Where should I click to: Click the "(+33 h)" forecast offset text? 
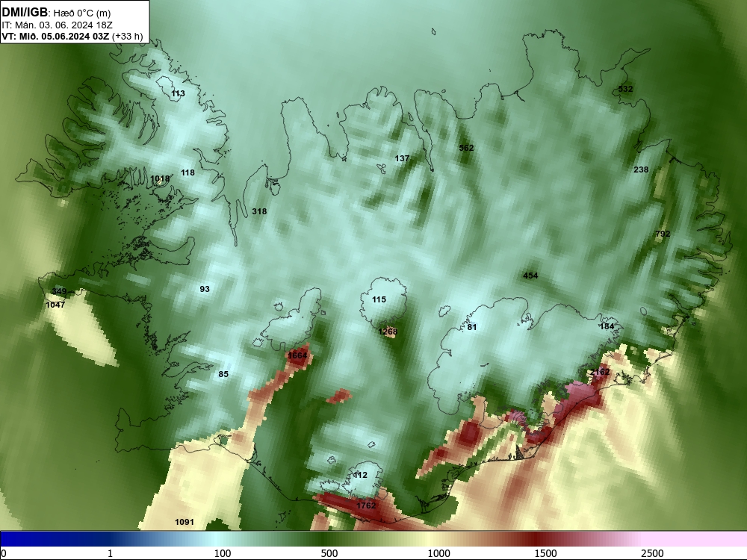point(127,36)
